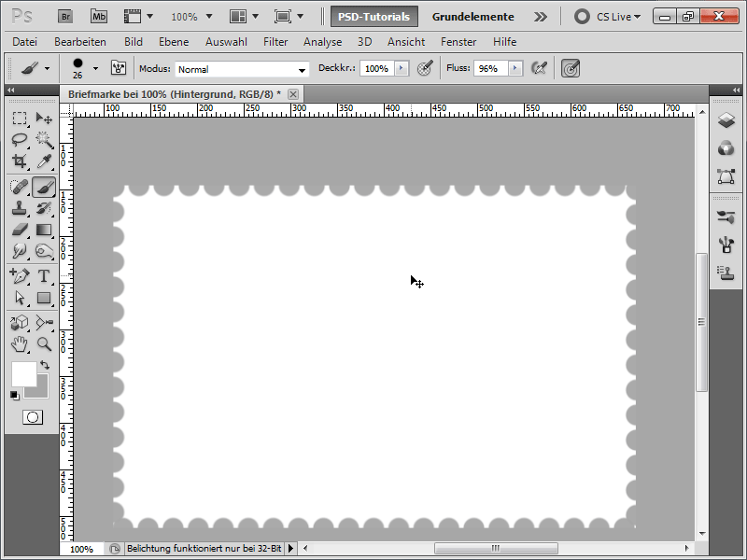Screen dimensions: 747x560
Task: Open the Filter menu
Action: click(x=275, y=42)
